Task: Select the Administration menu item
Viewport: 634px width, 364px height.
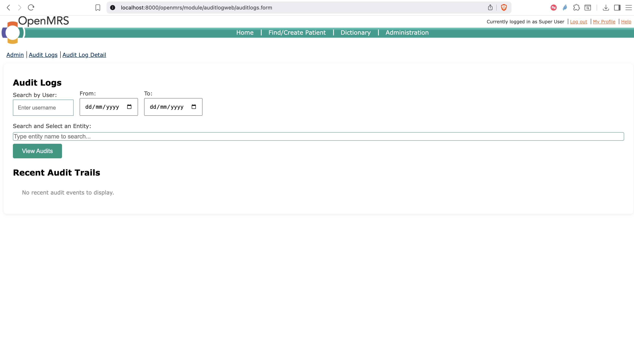Action: coord(407,33)
